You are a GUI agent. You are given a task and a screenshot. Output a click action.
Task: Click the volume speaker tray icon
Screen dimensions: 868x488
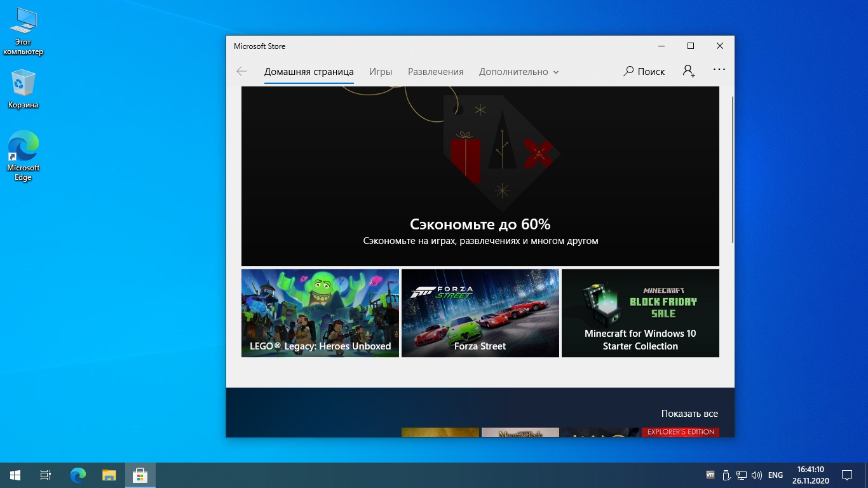pos(756,475)
